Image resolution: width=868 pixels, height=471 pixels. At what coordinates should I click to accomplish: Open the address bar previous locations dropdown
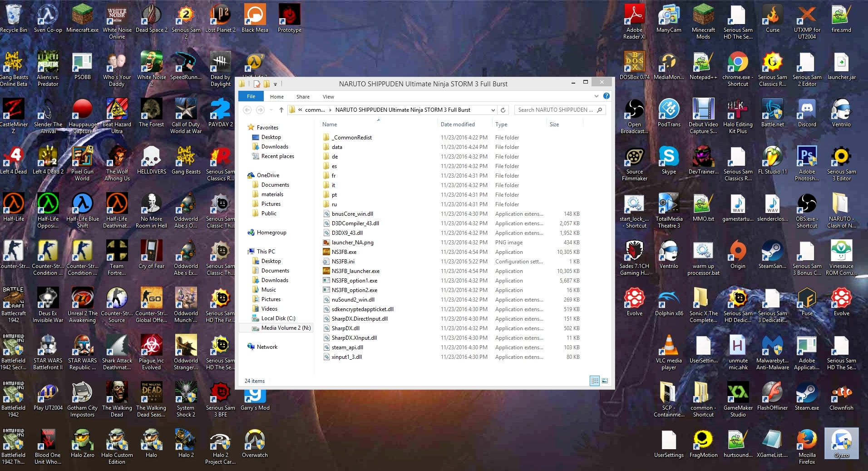(493, 110)
